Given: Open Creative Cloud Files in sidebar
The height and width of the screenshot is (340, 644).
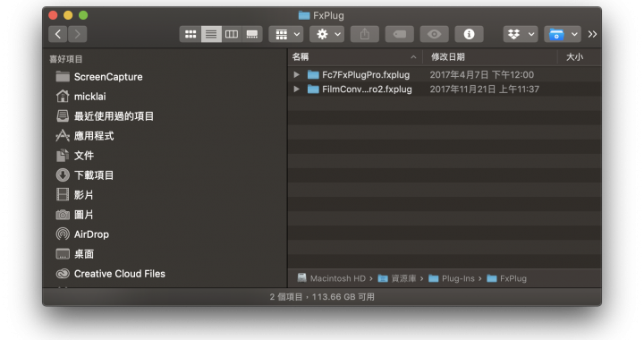Looking at the screenshot, I should (165, 274).
